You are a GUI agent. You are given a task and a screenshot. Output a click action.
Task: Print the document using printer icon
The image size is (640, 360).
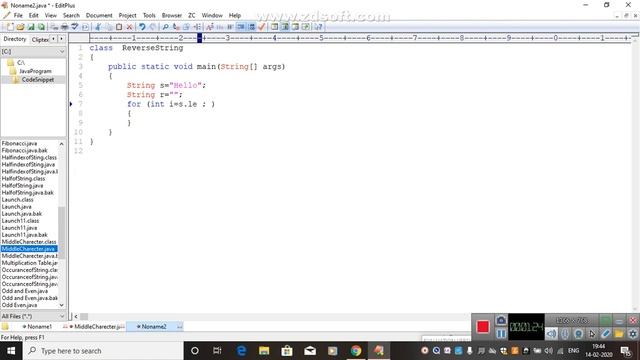click(x=64, y=27)
